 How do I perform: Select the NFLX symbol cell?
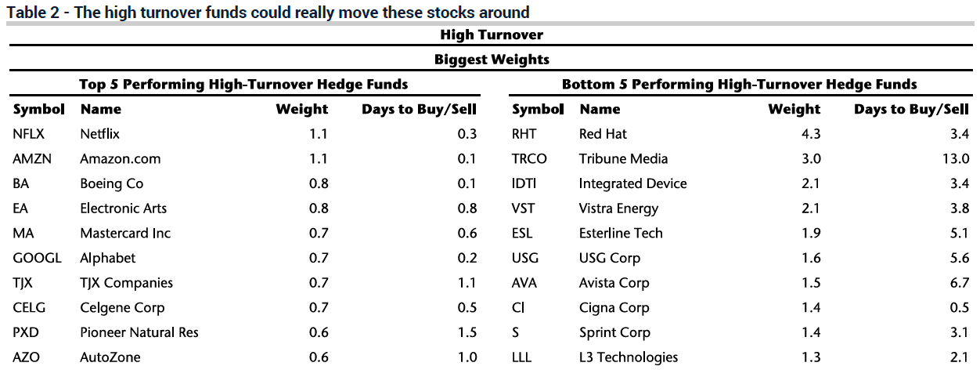point(29,134)
